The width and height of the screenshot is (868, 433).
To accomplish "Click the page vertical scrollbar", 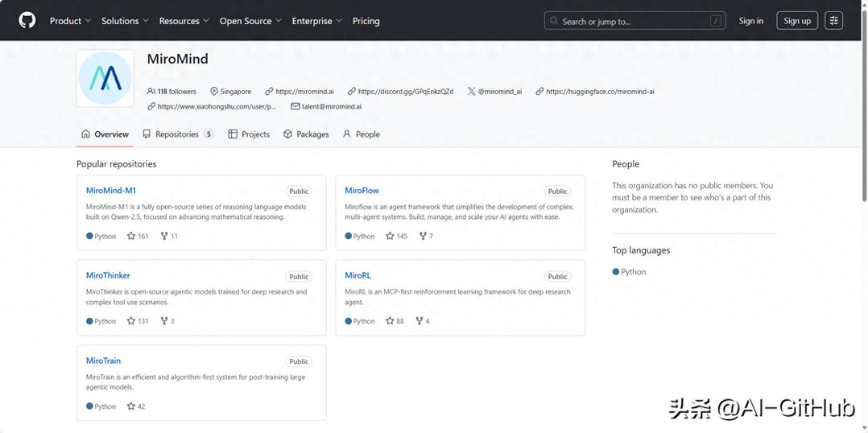I will [864, 121].
